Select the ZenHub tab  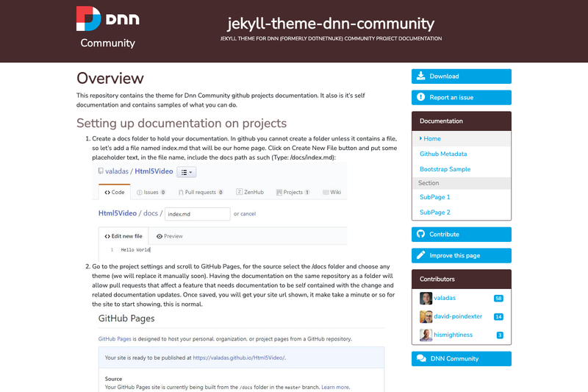point(250,192)
